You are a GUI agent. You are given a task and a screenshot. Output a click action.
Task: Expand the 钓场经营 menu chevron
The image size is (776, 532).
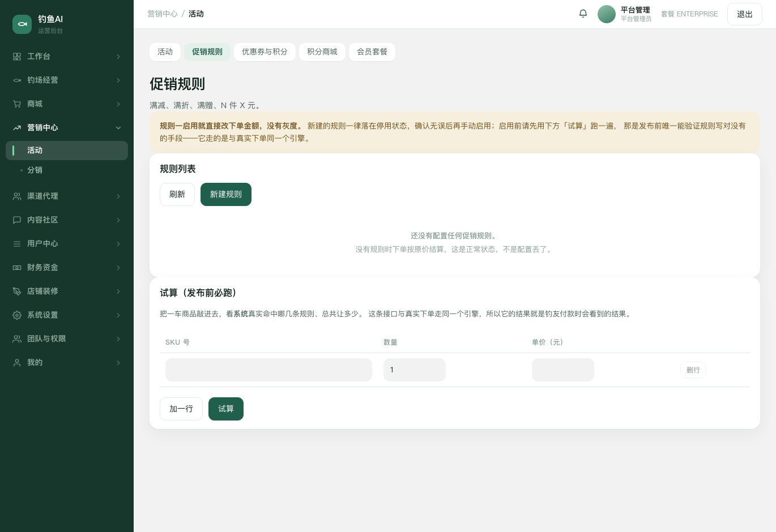[x=118, y=80]
